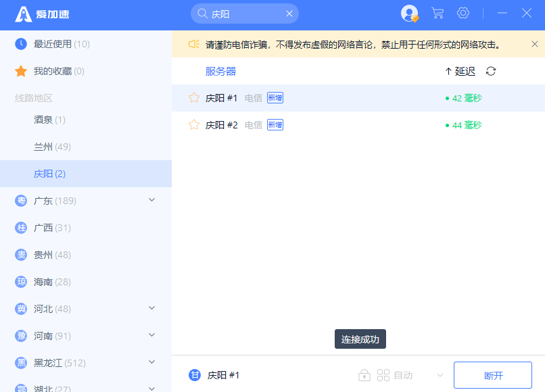Click the speaker announcement icon
Image resolution: width=545 pixels, height=392 pixels.
click(x=193, y=44)
